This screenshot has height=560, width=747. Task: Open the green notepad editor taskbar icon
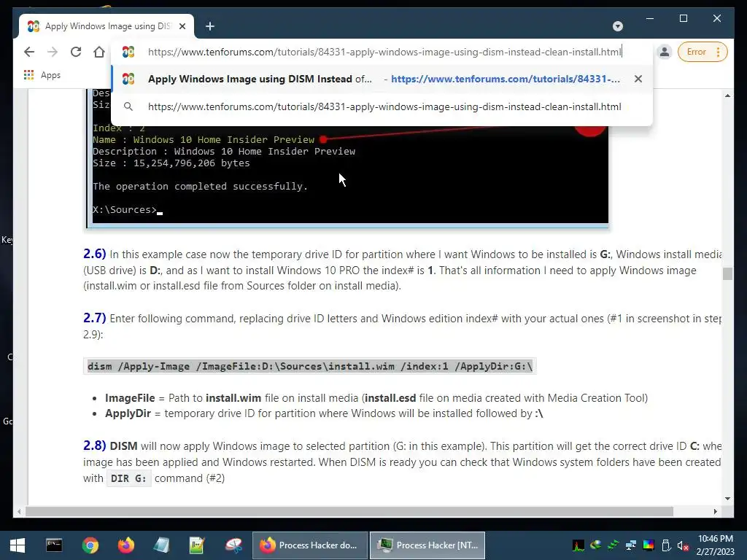click(197, 545)
